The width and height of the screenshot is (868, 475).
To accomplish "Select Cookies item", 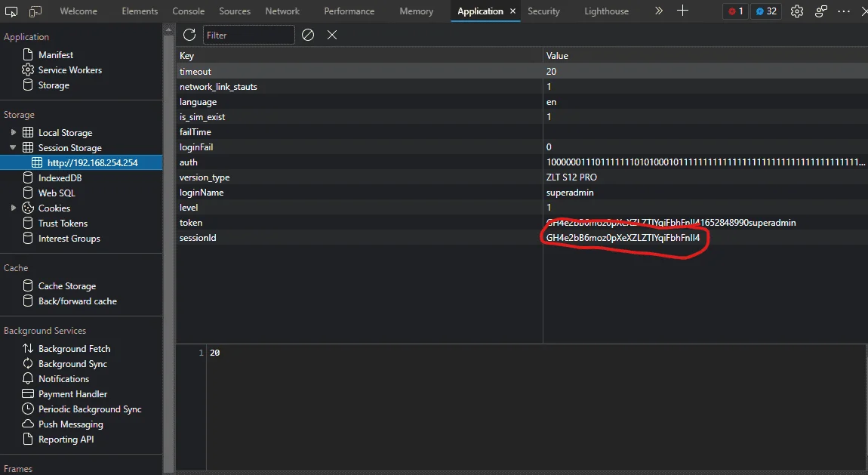I will pos(54,208).
